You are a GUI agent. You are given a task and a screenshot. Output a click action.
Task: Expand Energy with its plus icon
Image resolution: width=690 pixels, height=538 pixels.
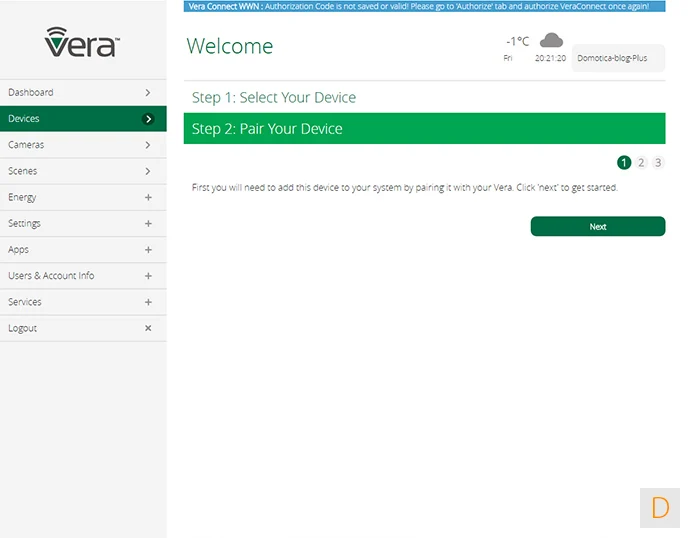[x=148, y=198]
